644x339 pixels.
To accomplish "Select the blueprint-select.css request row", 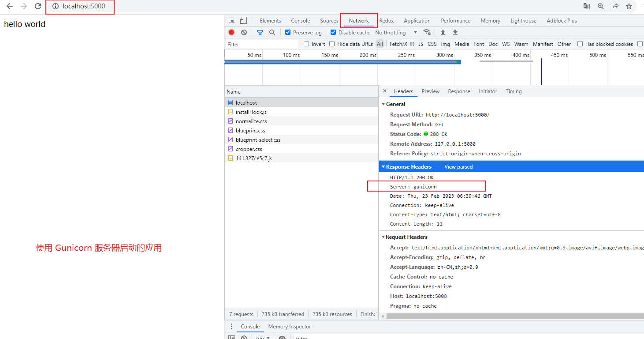I will coord(301,139).
